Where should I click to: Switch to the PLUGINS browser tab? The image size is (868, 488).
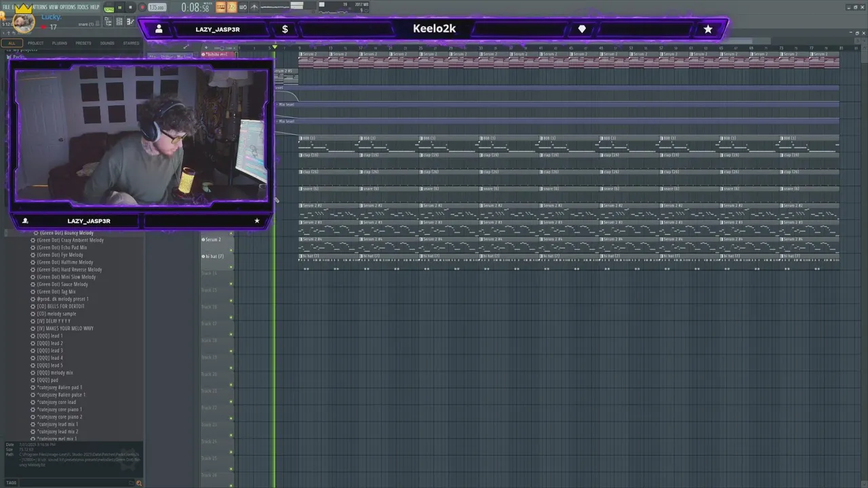pos(60,43)
